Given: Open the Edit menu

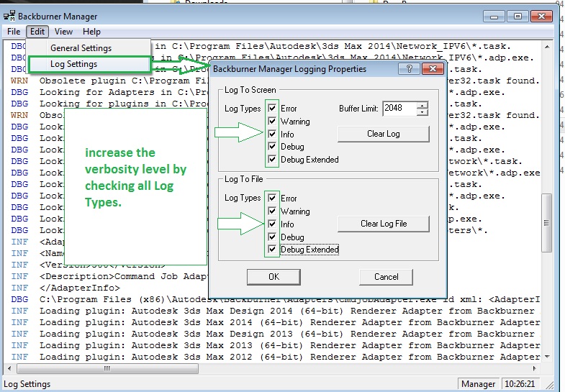Looking at the screenshot, I should [x=37, y=32].
